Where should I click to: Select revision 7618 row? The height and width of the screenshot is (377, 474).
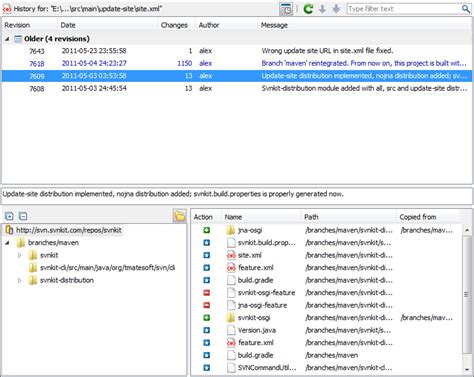(x=237, y=63)
